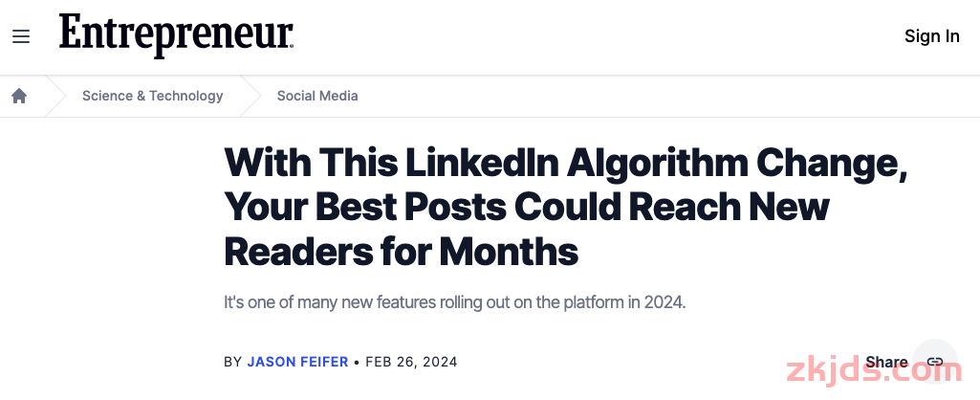
Task: Open the hamburger navigation menu
Action: click(21, 37)
